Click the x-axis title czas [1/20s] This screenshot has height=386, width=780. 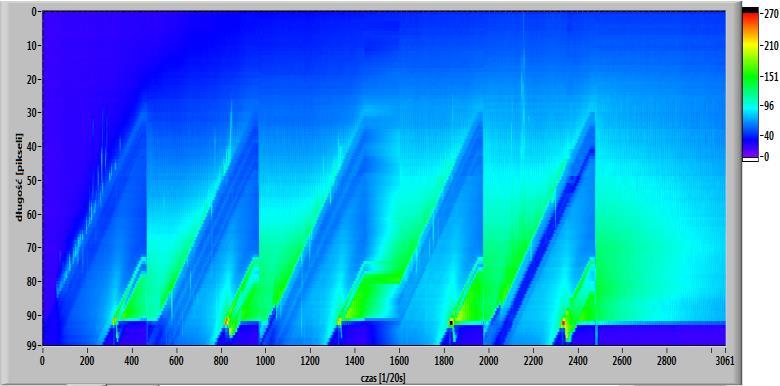tap(383, 379)
